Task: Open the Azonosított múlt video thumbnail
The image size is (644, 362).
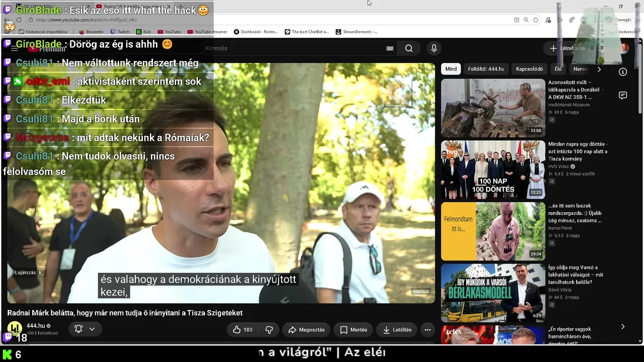Action: click(493, 108)
